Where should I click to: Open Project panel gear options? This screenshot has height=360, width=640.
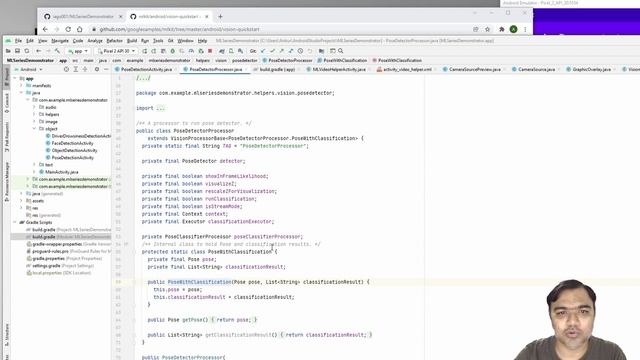tap(97, 69)
